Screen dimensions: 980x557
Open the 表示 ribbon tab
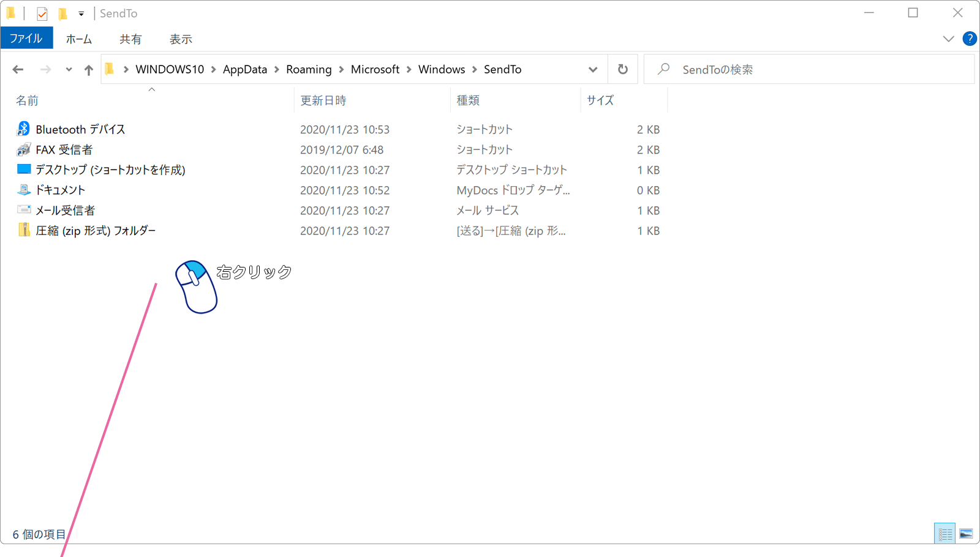[x=181, y=39]
